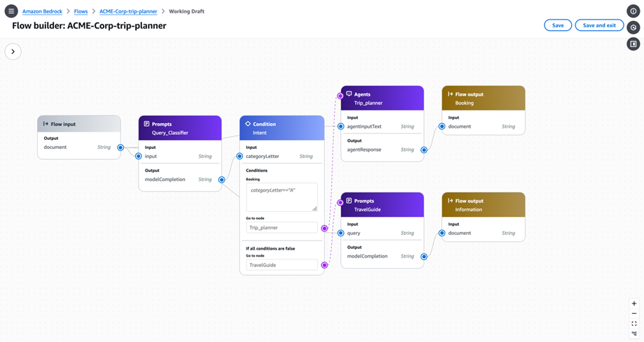Click the bottom canvas control icon
This screenshot has width=644, height=342.
coord(634,334)
